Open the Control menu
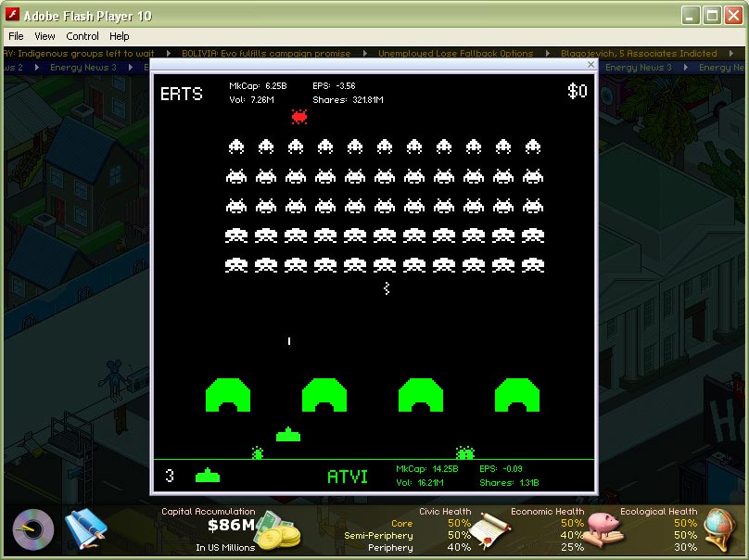 tap(83, 36)
